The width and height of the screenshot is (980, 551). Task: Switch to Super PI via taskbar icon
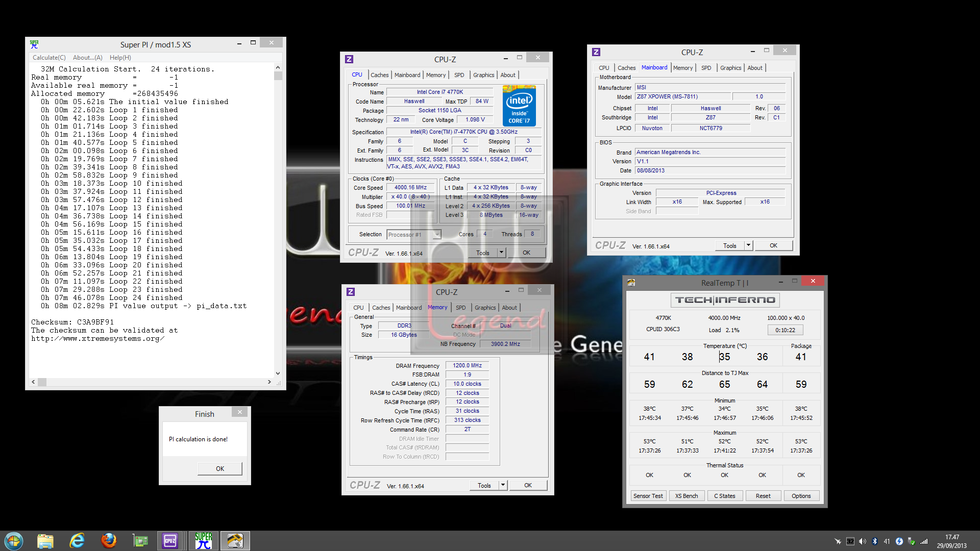[204, 541]
